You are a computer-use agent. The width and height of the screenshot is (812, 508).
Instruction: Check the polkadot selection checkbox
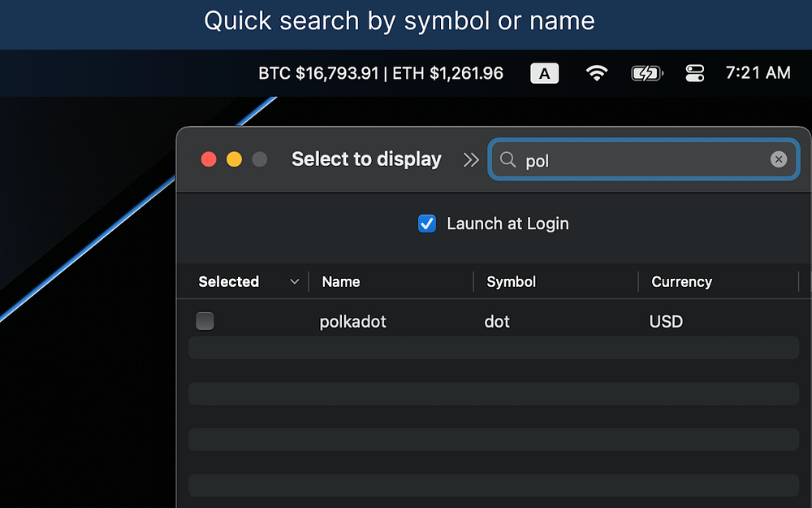click(x=205, y=321)
